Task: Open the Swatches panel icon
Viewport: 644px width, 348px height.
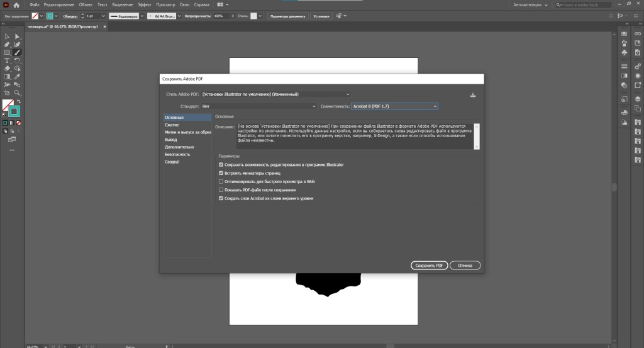Action: point(625,34)
